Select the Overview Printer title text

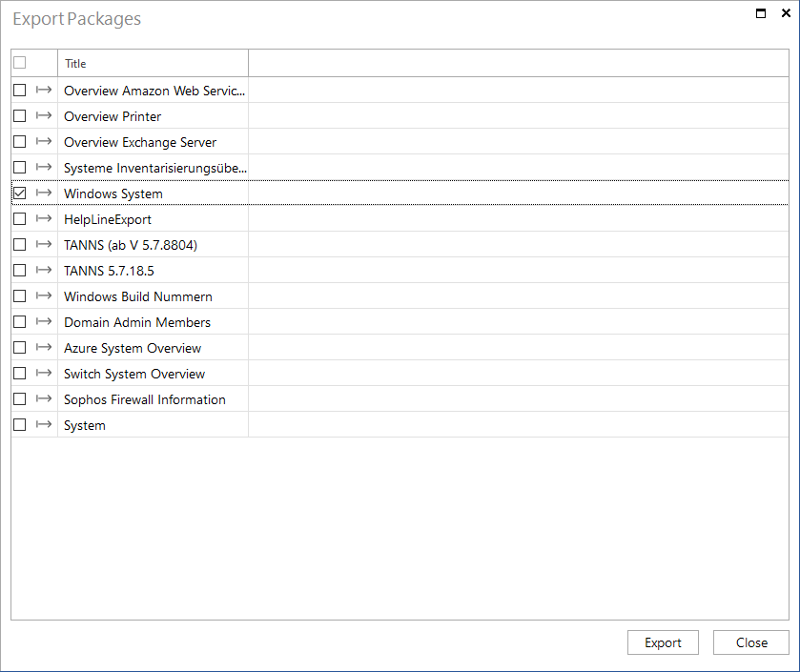point(113,116)
